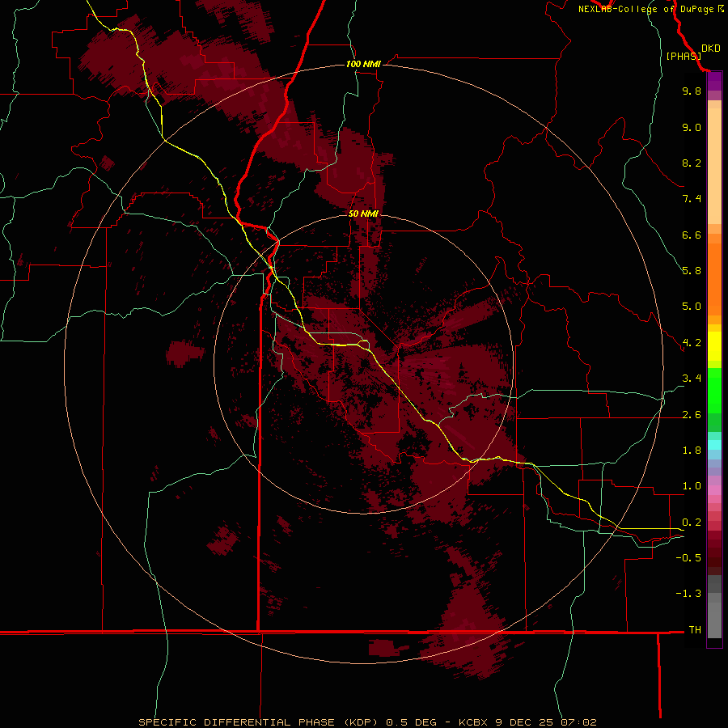
Task: Click the 5.0 value on the color scale
Action: pyautogui.click(x=692, y=307)
